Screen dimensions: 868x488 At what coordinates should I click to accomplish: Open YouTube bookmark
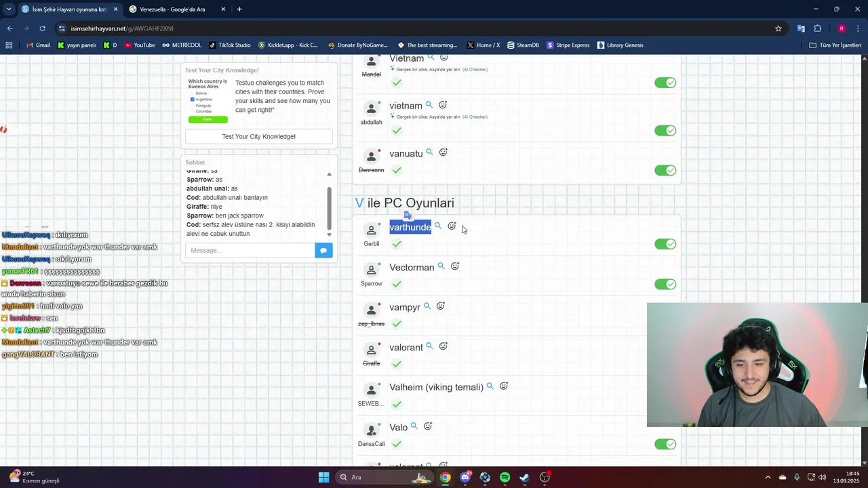click(140, 45)
